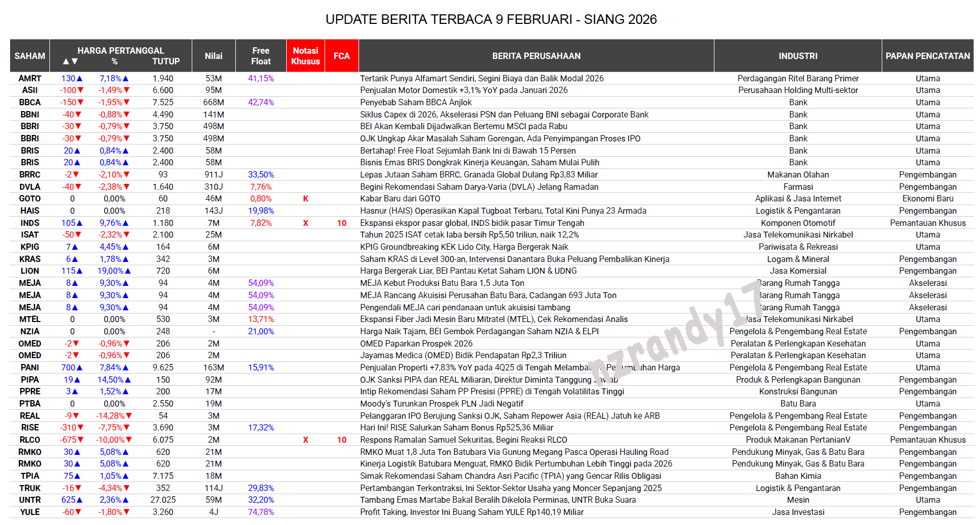Select the GOTO ticker cell
Viewport: 980px width, 525px height.
click(30, 199)
